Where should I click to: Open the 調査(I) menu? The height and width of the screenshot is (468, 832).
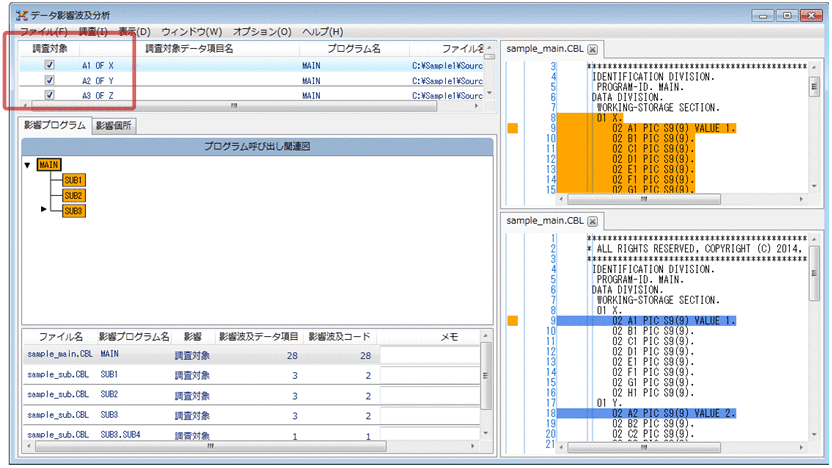93,32
